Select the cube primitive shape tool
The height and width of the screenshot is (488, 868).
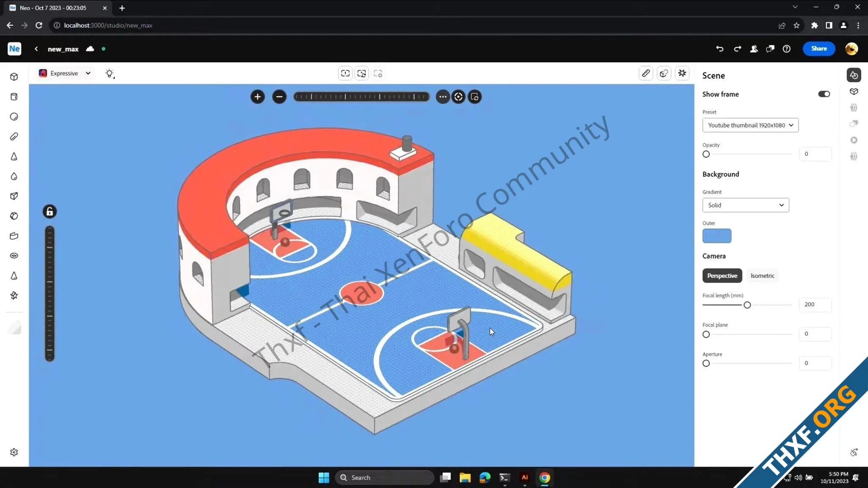click(14, 77)
